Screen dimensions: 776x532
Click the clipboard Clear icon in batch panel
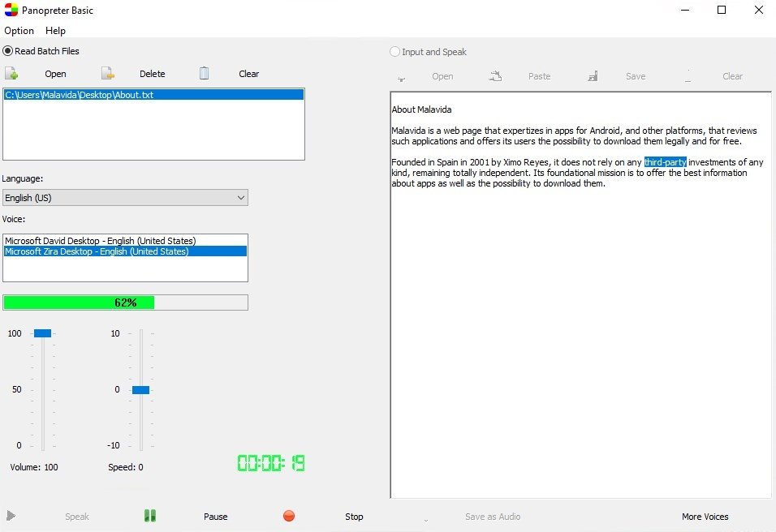tap(204, 73)
